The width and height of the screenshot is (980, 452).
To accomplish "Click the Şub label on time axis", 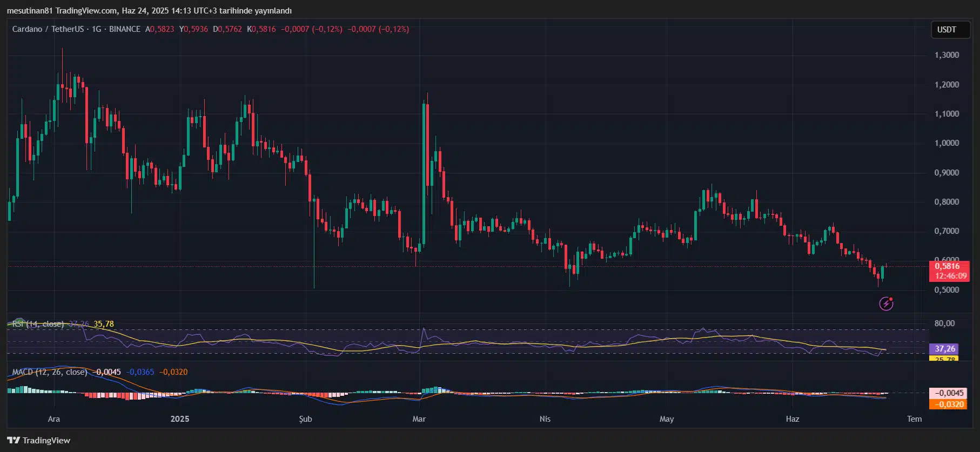I will [x=305, y=419].
